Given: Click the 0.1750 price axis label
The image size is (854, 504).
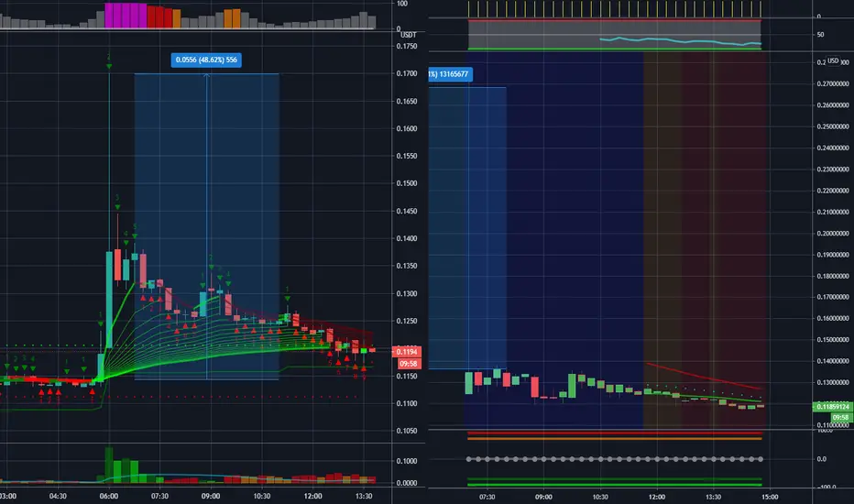Looking at the screenshot, I should 407,47.
